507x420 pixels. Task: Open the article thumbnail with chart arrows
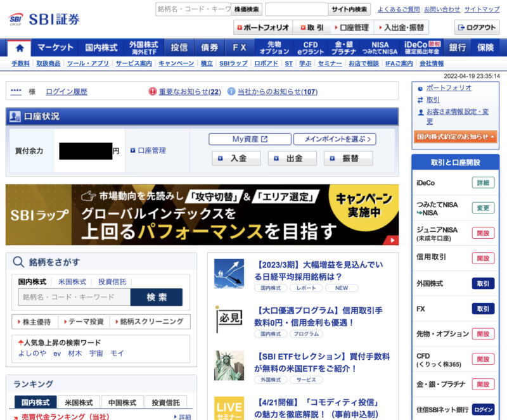(x=229, y=274)
